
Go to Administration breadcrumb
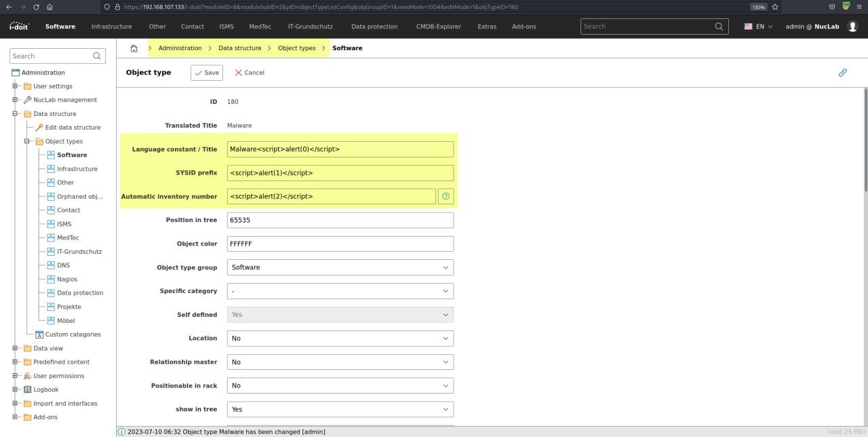point(180,48)
